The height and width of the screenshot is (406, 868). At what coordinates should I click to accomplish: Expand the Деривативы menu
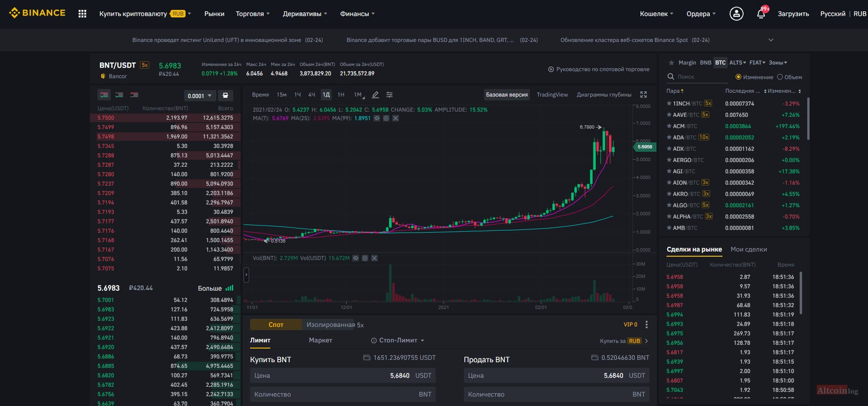click(x=305, y=14)
